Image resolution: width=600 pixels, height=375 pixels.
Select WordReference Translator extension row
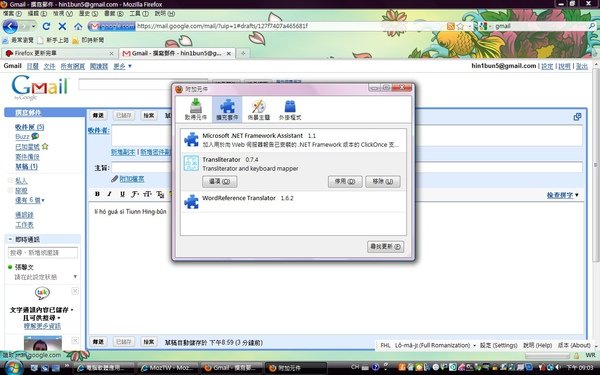click(x=293, y=202)
